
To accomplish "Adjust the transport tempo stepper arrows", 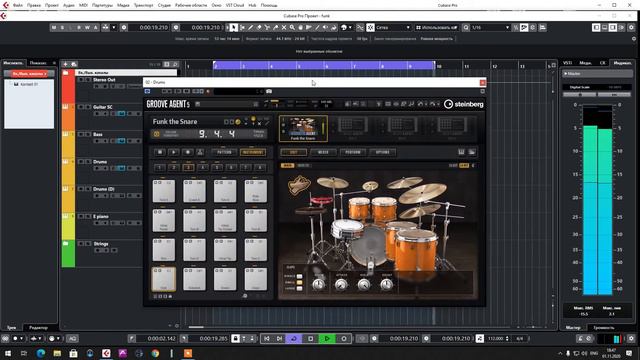I will click(x=507, y=338).
